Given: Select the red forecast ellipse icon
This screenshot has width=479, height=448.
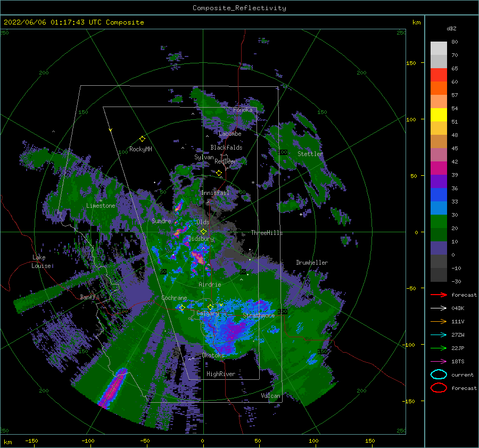Looking at the screenshot, I should click(x=439, y=388).
